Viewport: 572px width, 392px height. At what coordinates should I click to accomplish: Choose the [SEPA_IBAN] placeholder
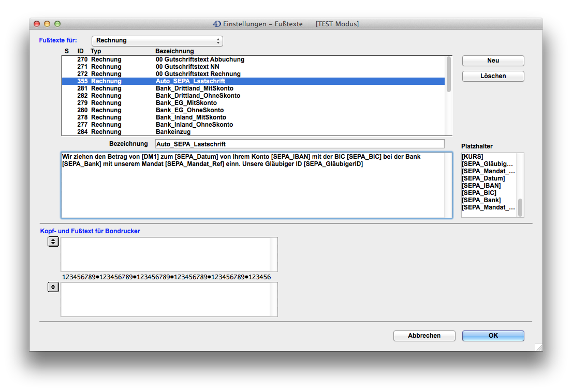point(481,186)
